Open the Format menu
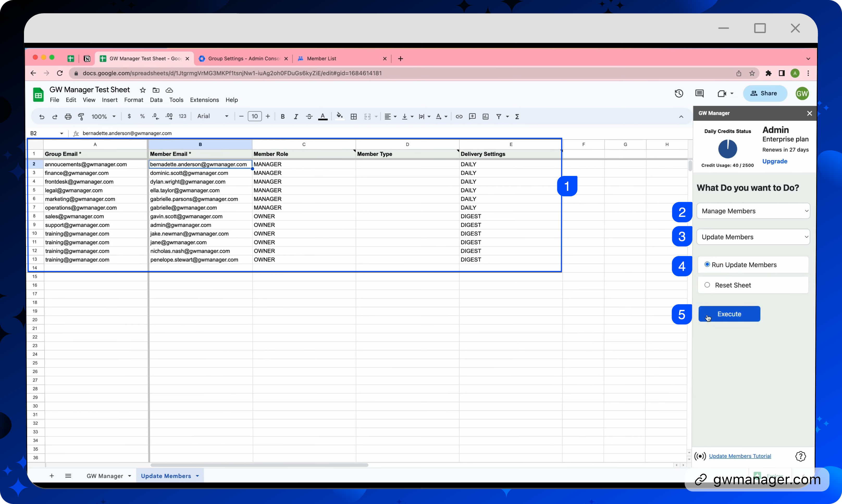 click(x=134, y=100)
